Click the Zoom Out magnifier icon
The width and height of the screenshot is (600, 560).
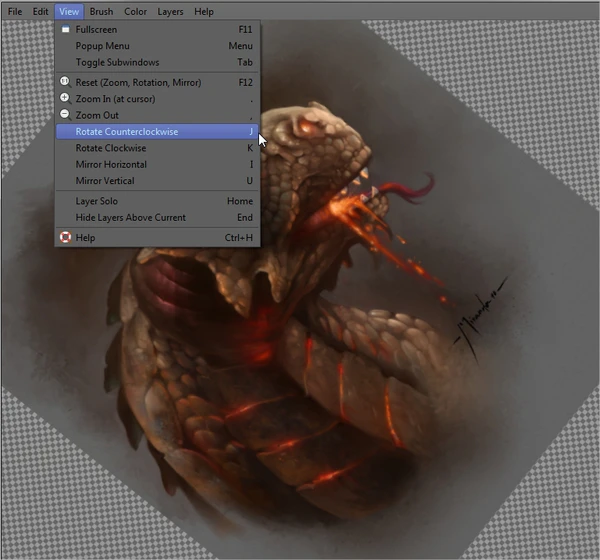[x=65, y=115]
